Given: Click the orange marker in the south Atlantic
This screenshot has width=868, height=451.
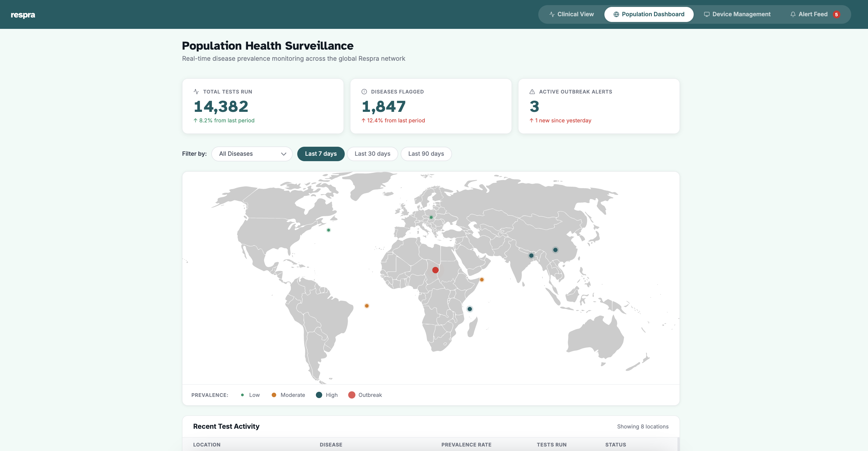Looking at the screenshot, I should pos(367,306).
